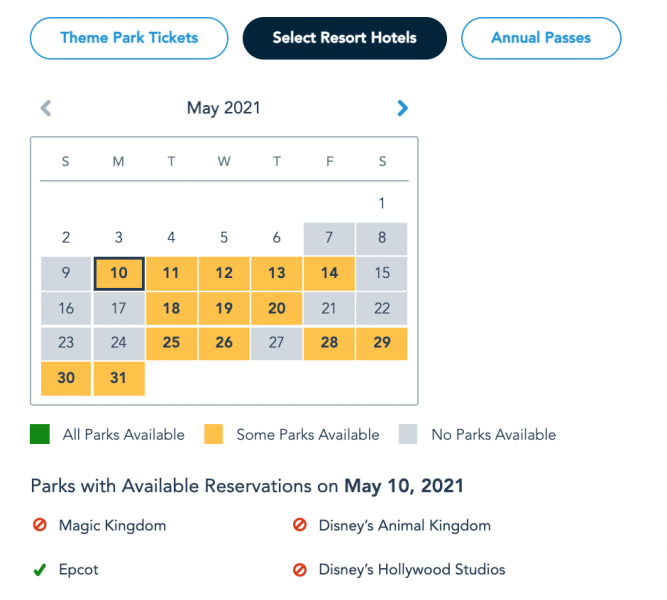Pick May 19 on the calendar

(x=224, y=308)
